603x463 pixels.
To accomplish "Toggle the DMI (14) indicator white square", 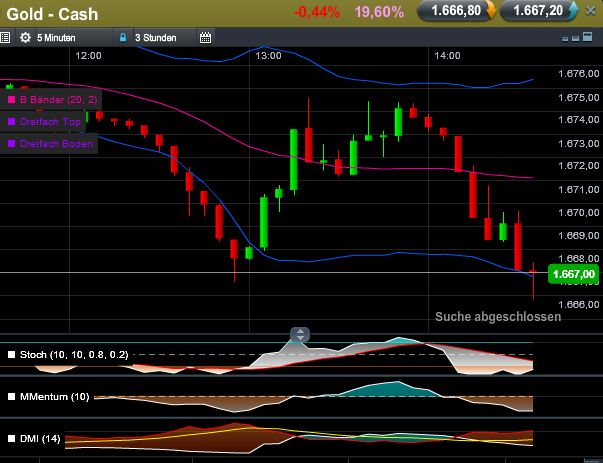I will (12, 438).
